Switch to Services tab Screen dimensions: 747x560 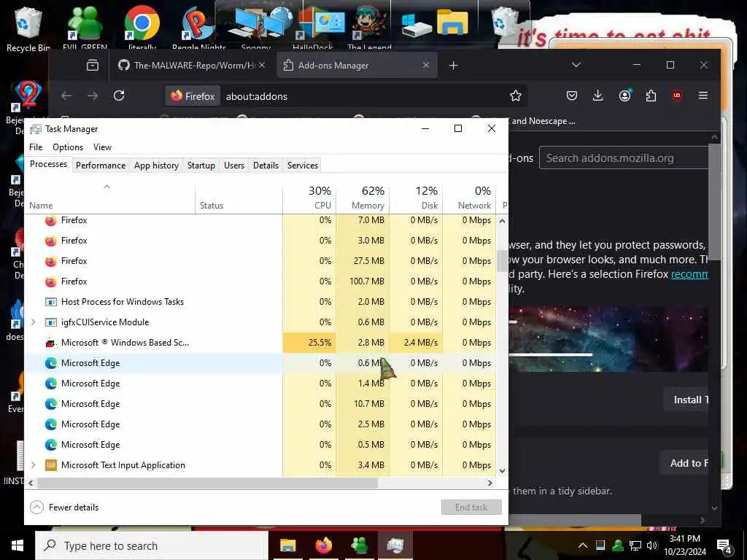click(x=303, y=166)
